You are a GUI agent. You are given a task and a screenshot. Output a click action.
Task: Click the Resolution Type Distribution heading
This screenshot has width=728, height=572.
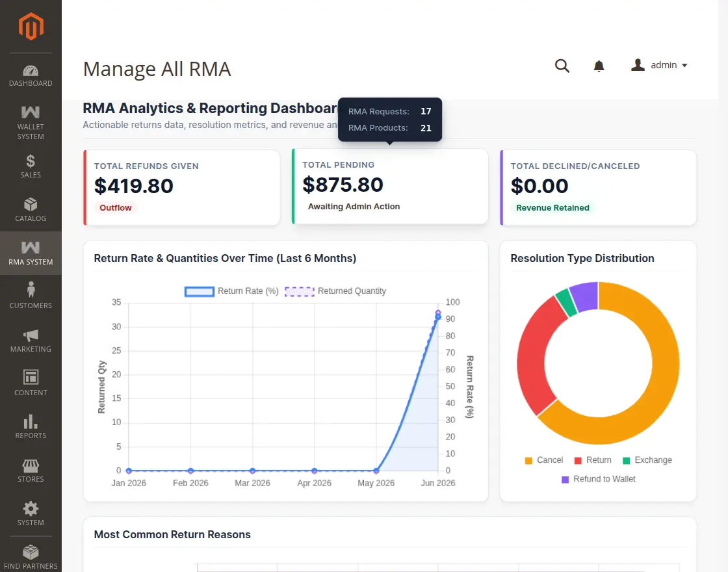point(582,258)
